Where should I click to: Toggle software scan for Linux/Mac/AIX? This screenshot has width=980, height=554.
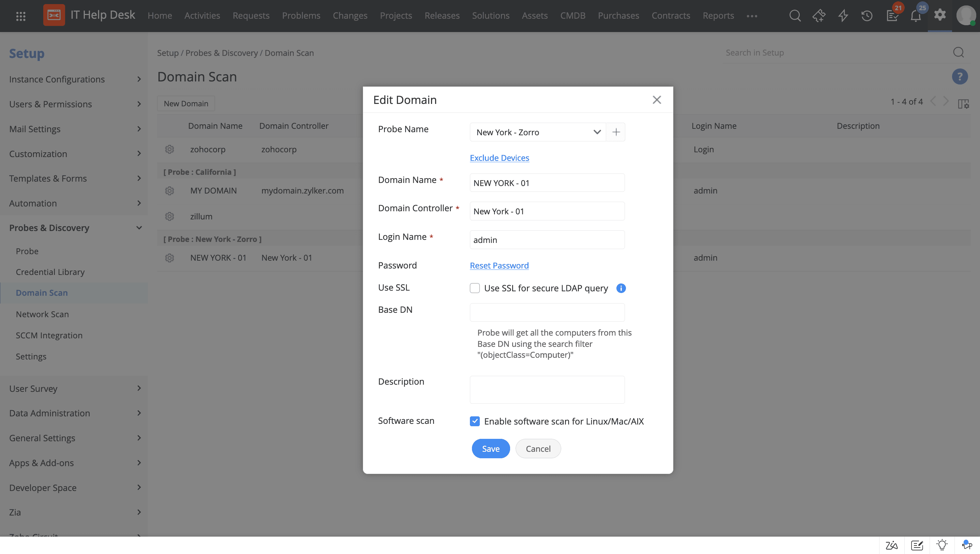pyautogui.click(x=475, y=421)
